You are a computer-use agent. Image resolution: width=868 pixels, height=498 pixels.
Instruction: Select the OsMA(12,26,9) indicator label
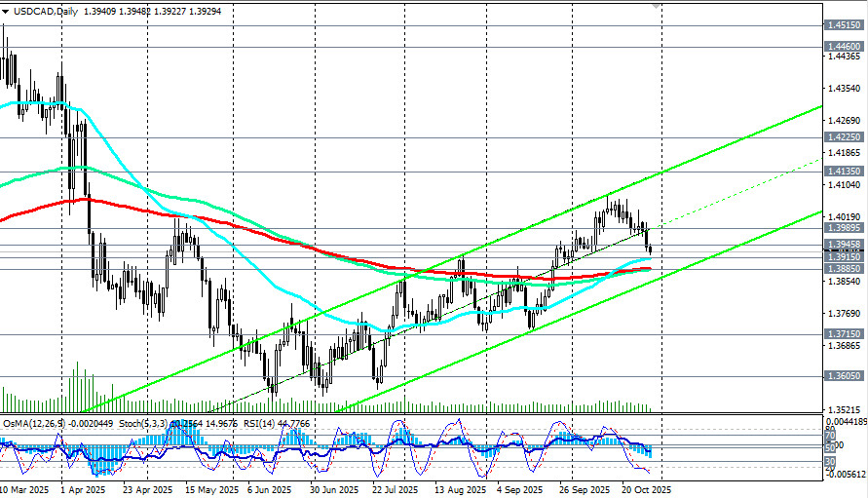coord(34,424)
